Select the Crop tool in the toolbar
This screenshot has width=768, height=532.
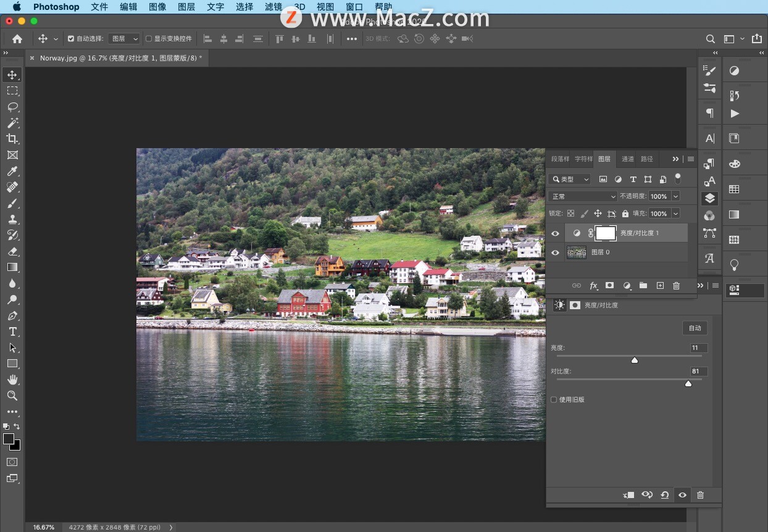12,139
